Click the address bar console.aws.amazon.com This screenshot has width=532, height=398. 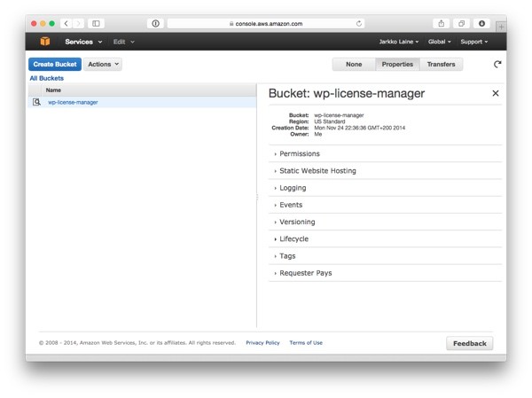pyautogui.click(x=266, y=23)
